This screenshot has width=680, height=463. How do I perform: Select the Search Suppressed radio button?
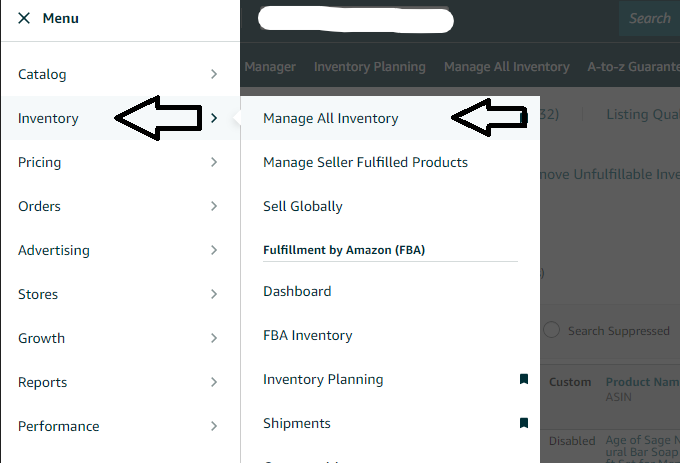[551, 330]
